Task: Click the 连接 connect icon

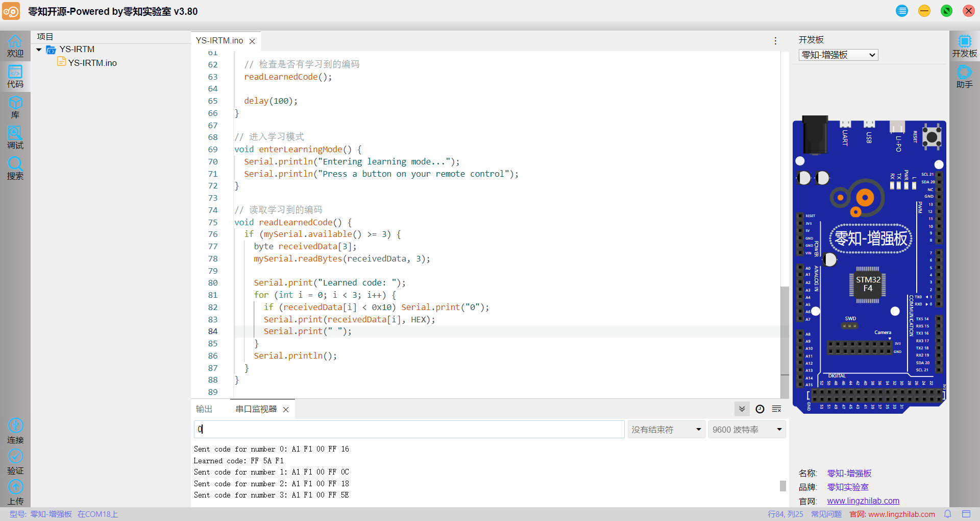Action: 15,431
